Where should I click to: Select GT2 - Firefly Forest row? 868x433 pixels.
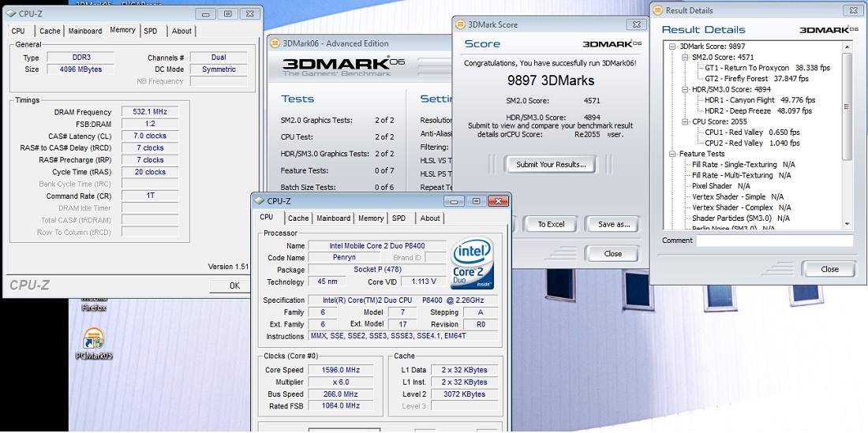click(756, 79)
